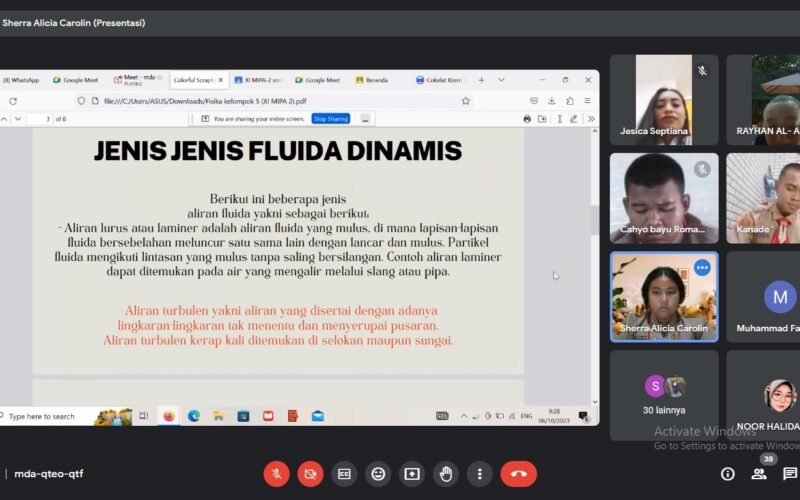
Task: Switch to the Beranda browser tab
Action: [x=376, y=80]
